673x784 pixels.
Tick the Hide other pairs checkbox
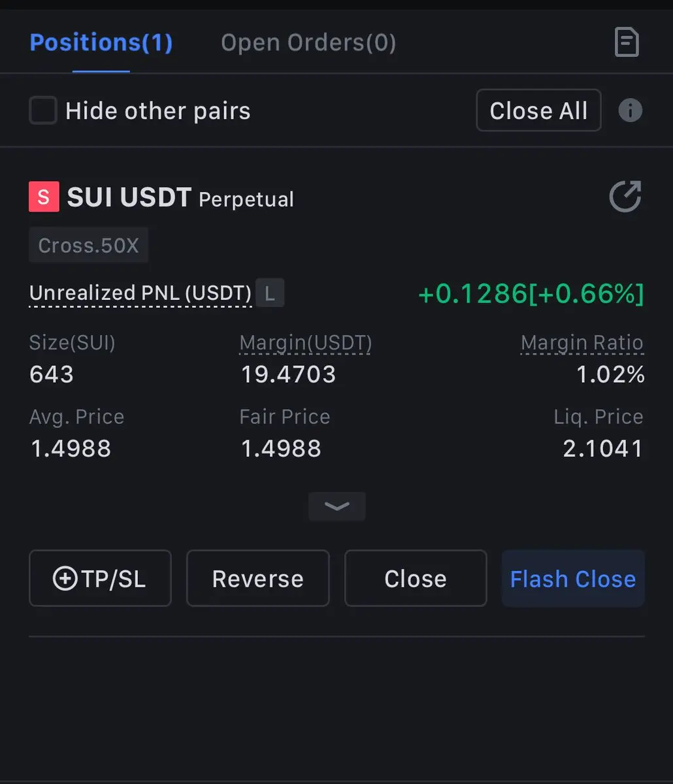[x=43, y=110]
